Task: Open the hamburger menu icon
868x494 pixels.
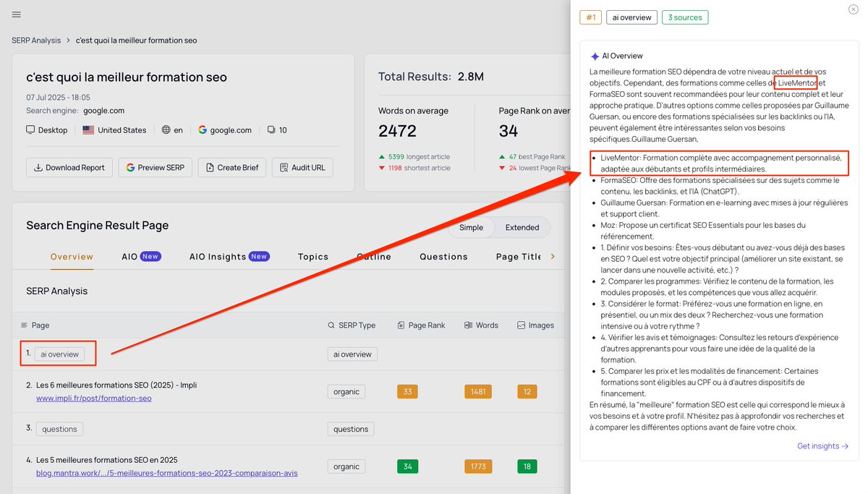Action: [17, 14]
